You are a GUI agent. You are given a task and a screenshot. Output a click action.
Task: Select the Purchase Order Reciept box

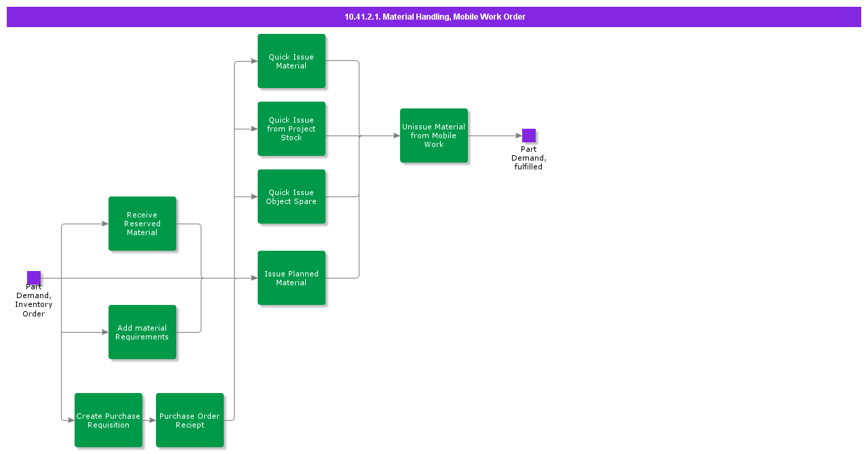(190, 420)
